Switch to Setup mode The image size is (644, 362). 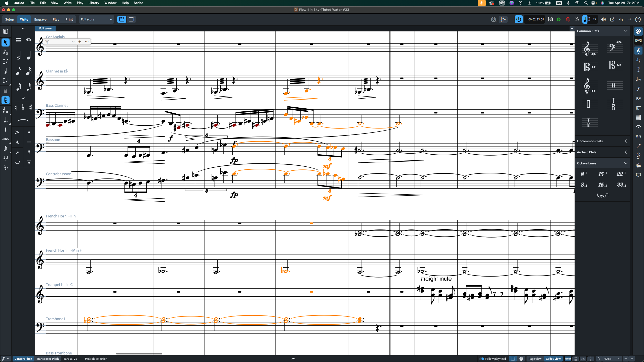pyautogui.click(x=10, y=19)
